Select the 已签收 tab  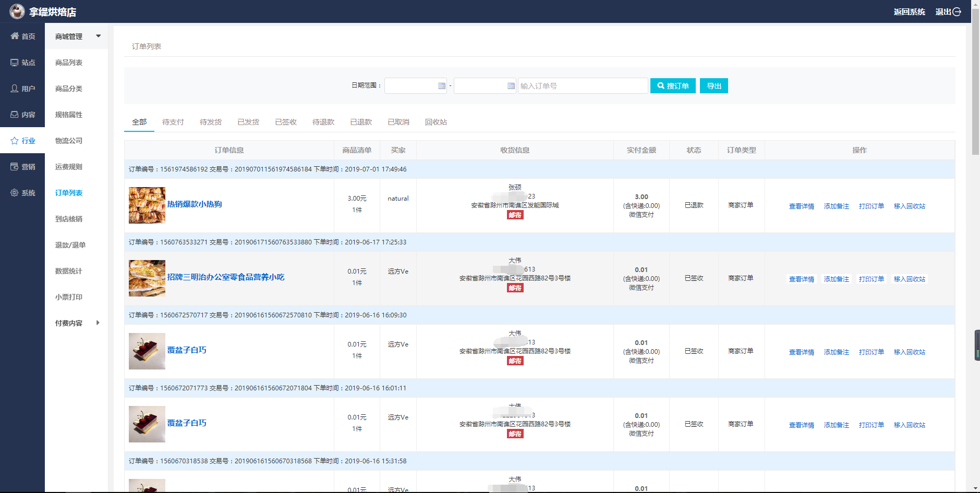(286, 122)
